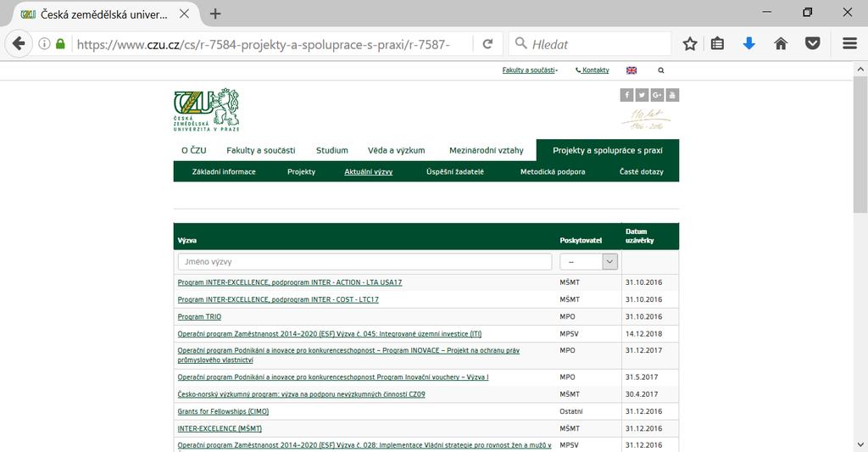Screen dimensions: 868x452
Task: Click the Česká zemědělská univerzita tab
Action: [x=103, y=14]
